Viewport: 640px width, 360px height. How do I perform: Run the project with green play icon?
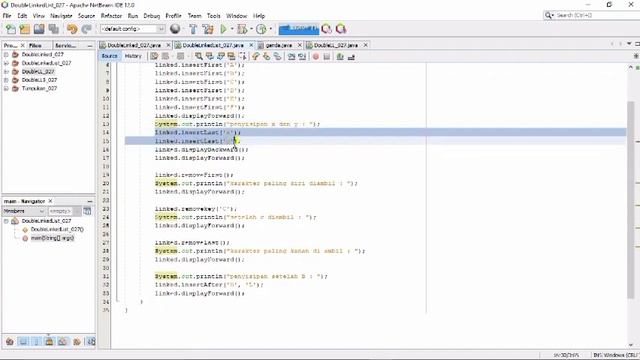pyautogui.click(x=223, y=29)
